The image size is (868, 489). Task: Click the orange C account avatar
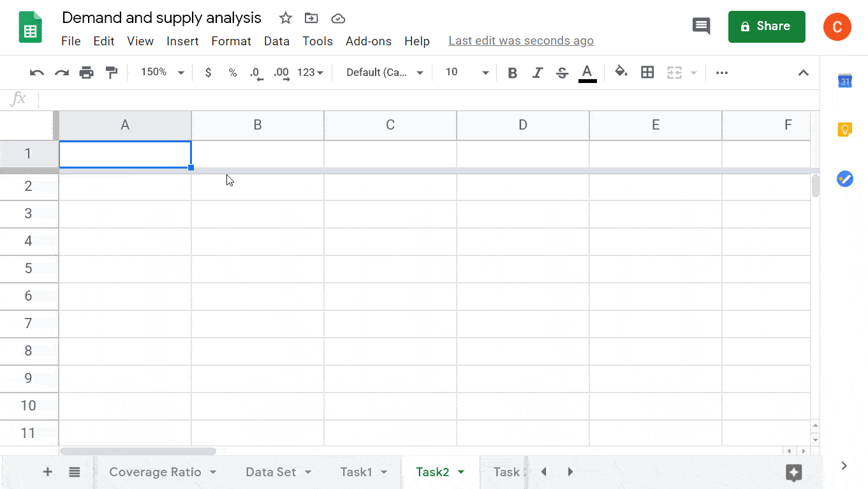pos(837,27)
